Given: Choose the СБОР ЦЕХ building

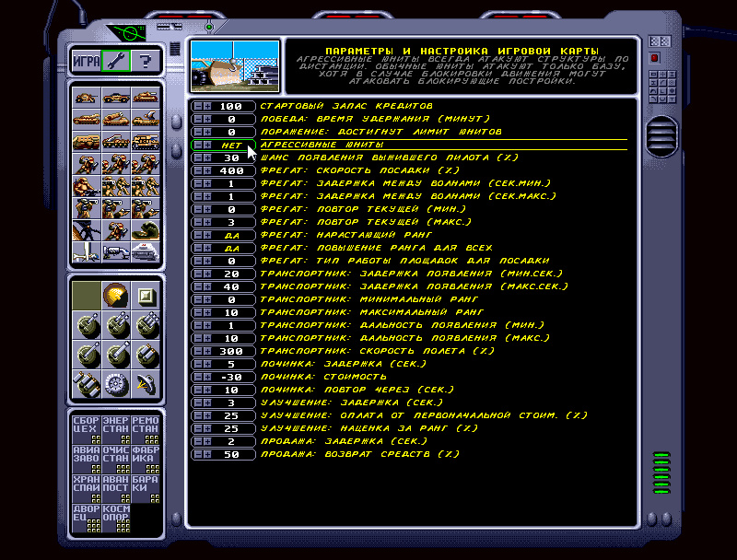Looking at the screenshot, I should click(87, 429).
